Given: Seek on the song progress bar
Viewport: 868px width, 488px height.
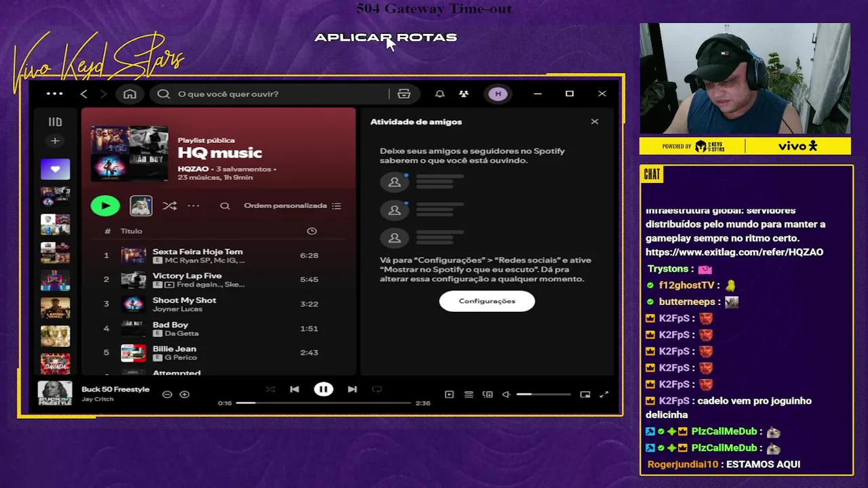Looking at the screenshot, I should [x=323, y=403].
